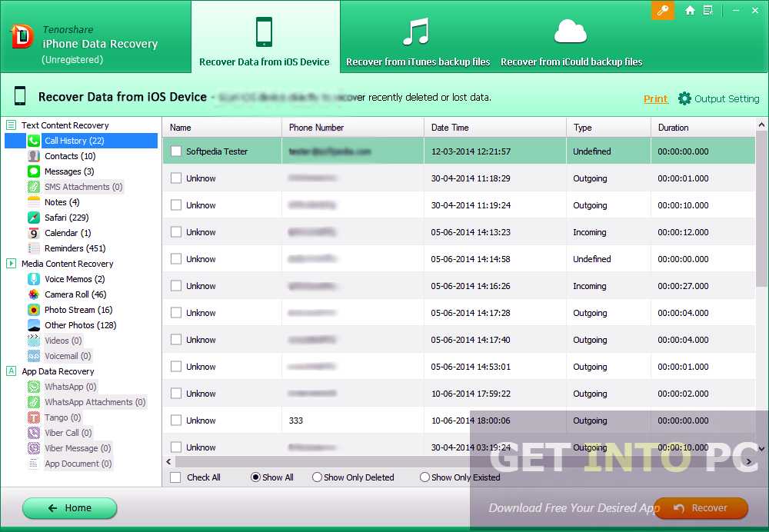
Task: Select the Show Only Existed radio button
Action: pyautogui.click(x=424, y=477)
